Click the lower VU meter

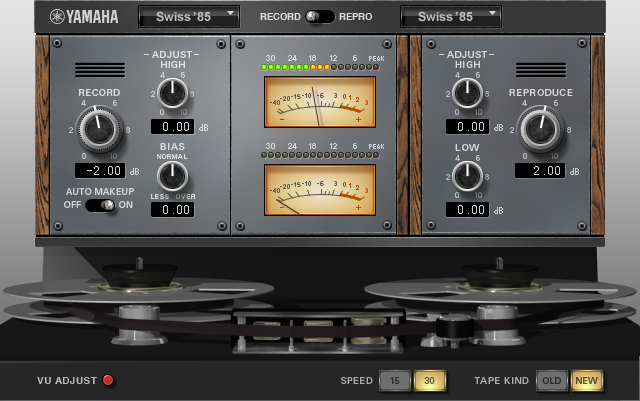click(320, 190)
